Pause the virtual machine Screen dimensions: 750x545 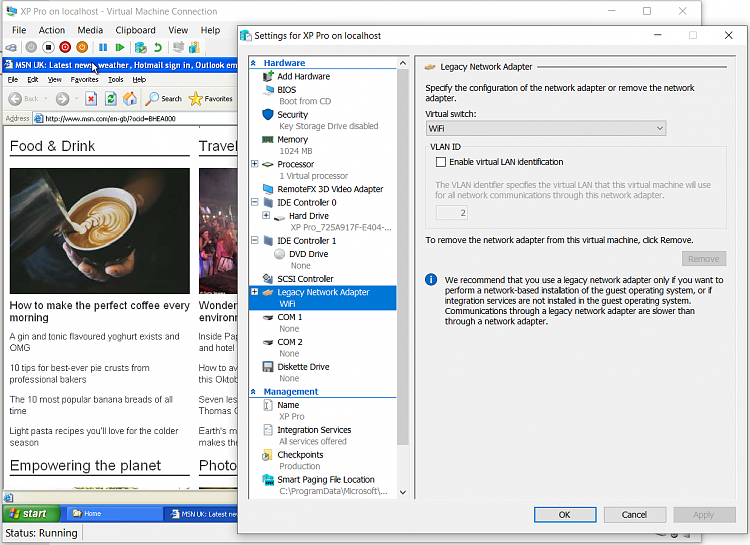[103, 47]
